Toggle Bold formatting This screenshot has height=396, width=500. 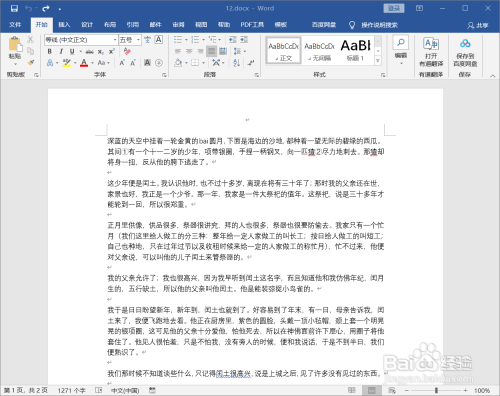click(x=49, y=51)
